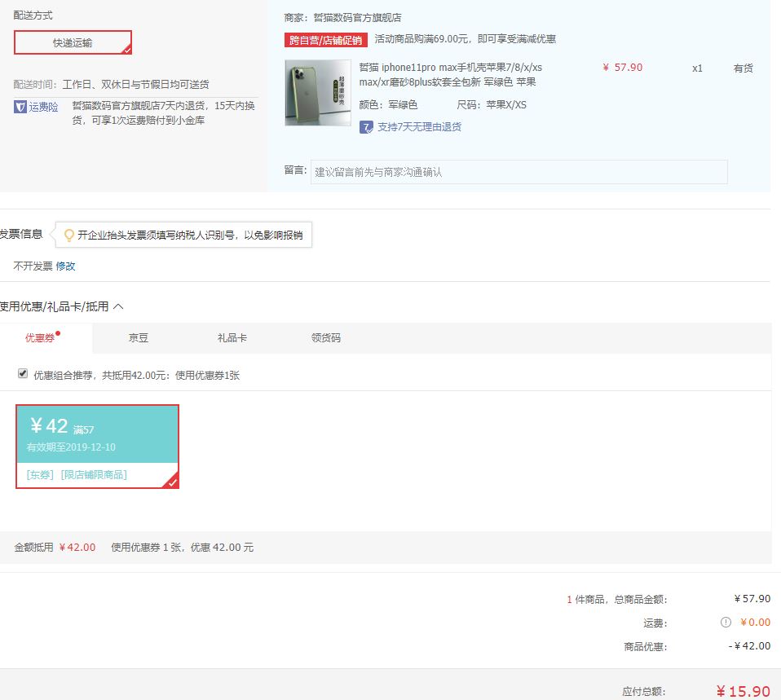Collapse the 使用优惠/礼品卡/抵用 section
The image size is (781, 700).
[118, 306]
